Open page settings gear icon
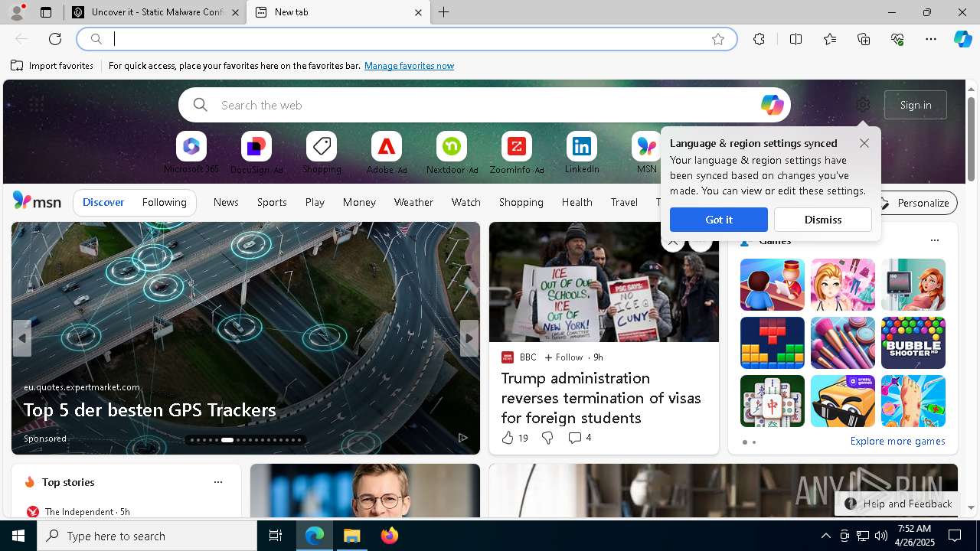This screenshot has width=980, height=551. (863, 105)
